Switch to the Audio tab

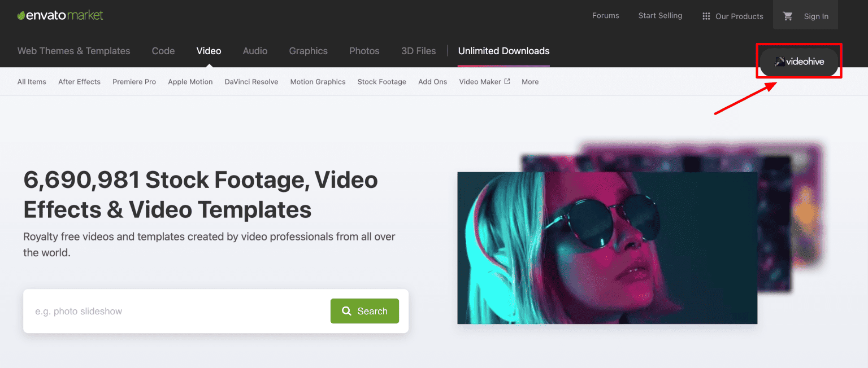(255, 51)
